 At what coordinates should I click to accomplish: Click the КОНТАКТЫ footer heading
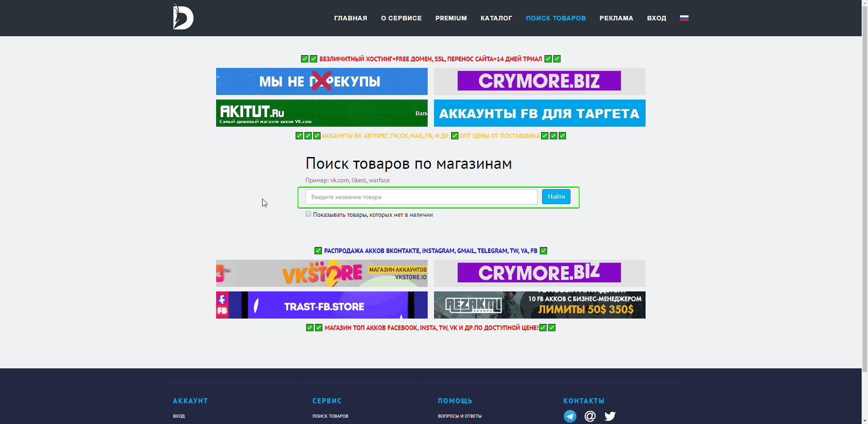[x=584, y=401]
